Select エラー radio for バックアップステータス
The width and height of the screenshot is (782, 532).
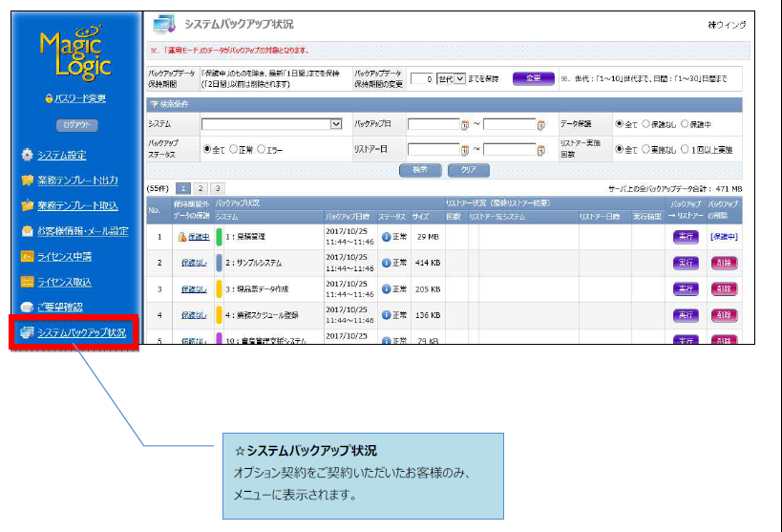(x=261, y=150)
